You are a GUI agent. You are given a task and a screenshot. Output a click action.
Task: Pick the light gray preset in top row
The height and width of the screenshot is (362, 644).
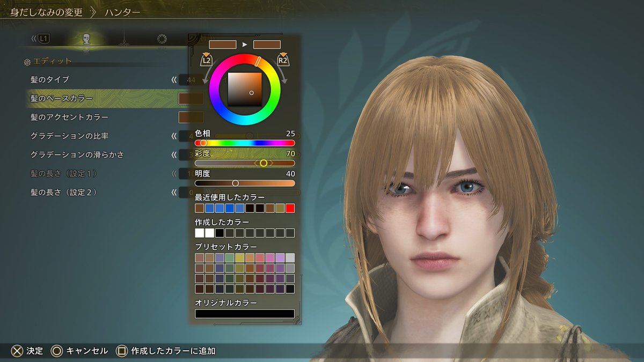click(x=290, y=258)
